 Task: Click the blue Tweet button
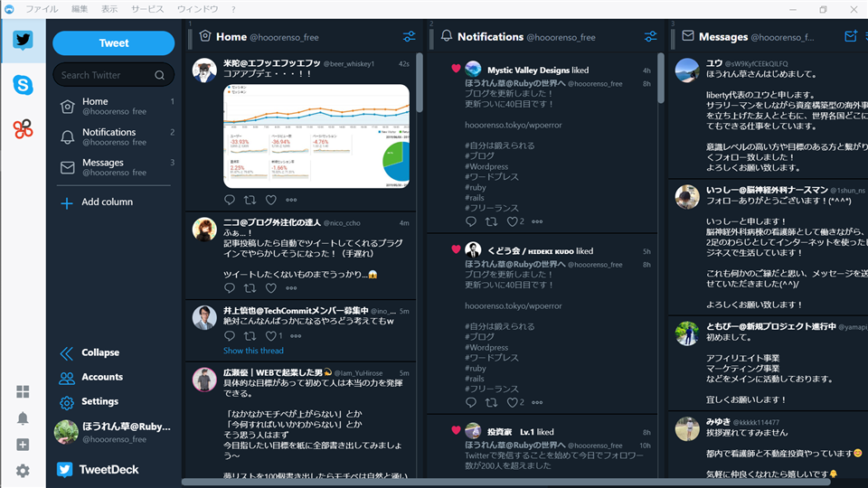point(114,43)
